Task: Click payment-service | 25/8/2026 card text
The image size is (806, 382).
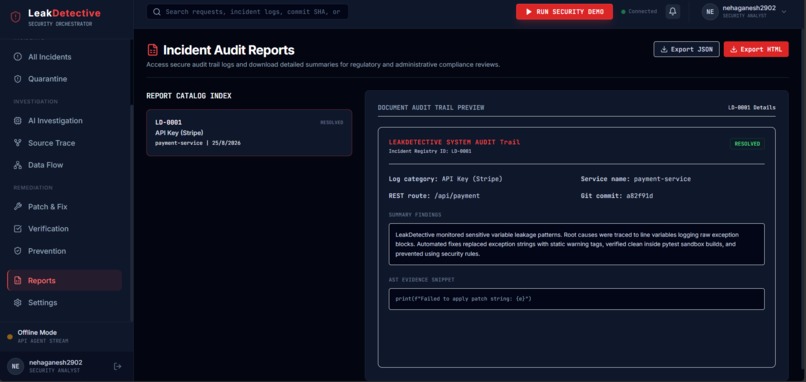Action: point(198,143)
